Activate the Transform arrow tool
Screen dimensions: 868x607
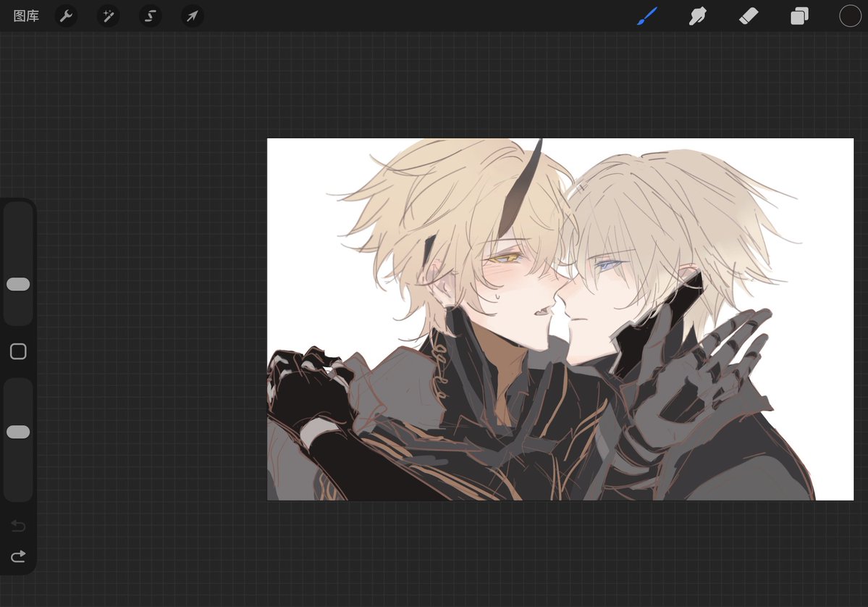pos(192,16)
